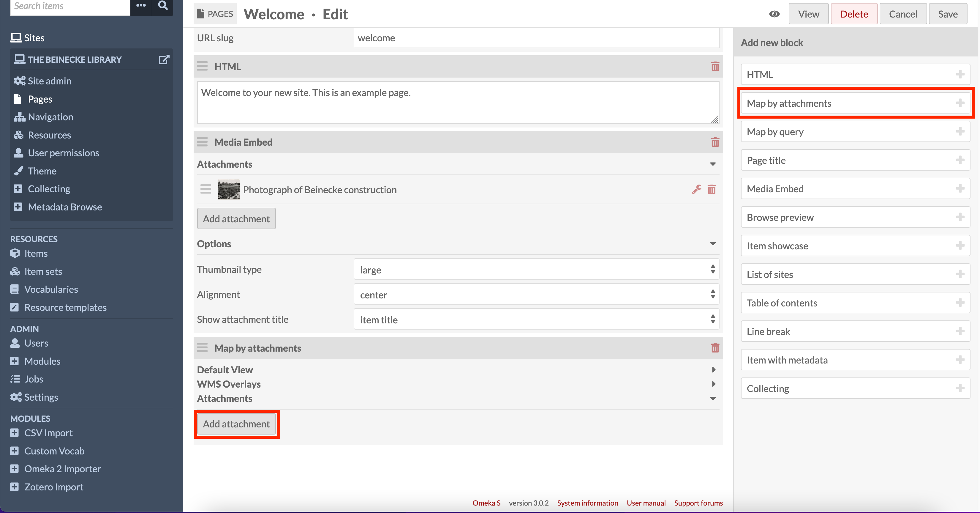Add Item showcase block plus icon
980x513 pixels.
click(960, 246)
